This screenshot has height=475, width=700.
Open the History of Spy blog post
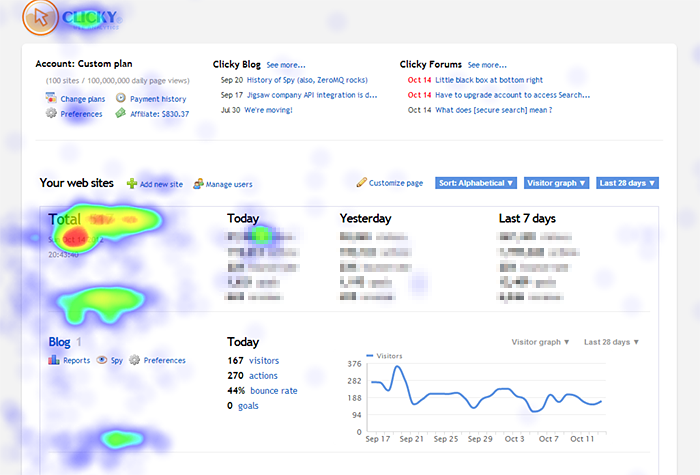pos(307,80)
